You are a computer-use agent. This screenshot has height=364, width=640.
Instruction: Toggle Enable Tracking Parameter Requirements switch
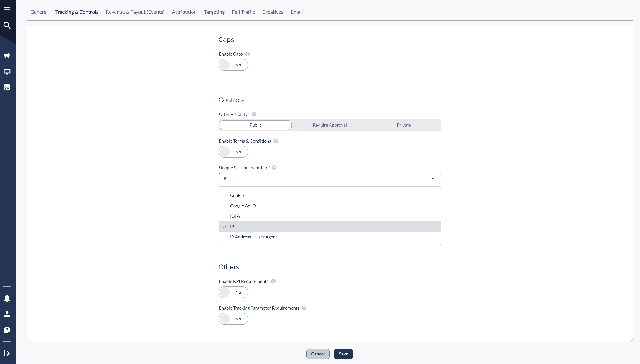(233, 319)
